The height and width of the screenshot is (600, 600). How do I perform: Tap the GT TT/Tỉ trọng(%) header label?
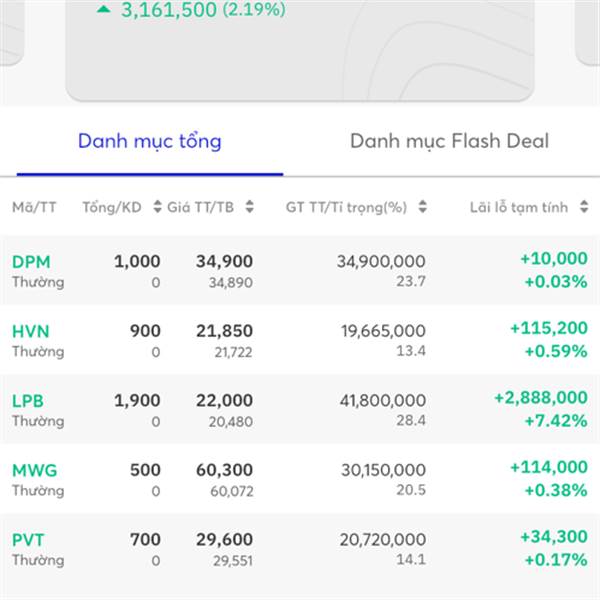[346, 207]
